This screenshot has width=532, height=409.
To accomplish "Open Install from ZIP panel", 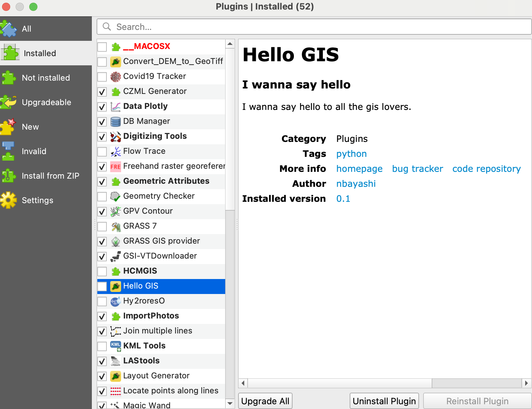I will [9, 176].
